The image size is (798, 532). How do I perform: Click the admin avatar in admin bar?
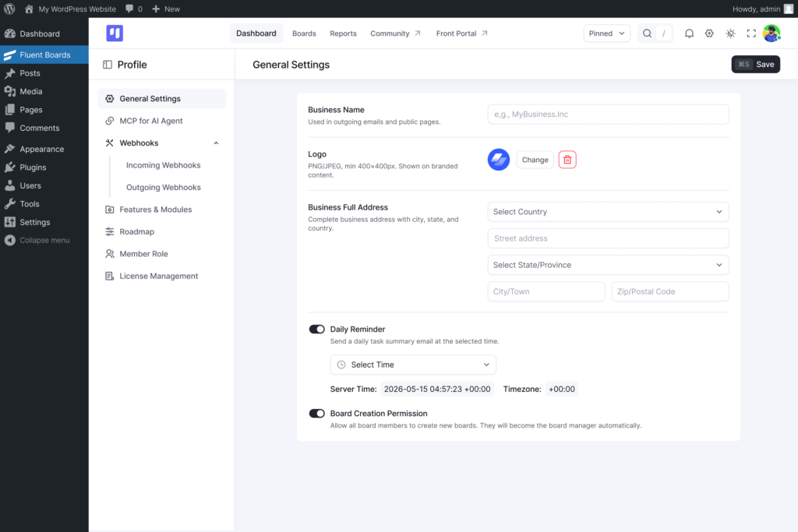point(789,9)
